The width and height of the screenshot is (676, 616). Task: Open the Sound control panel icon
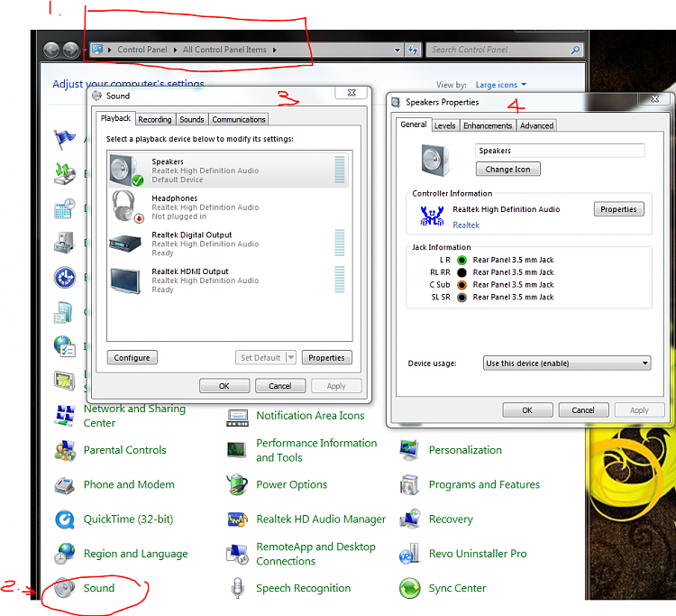65,588
